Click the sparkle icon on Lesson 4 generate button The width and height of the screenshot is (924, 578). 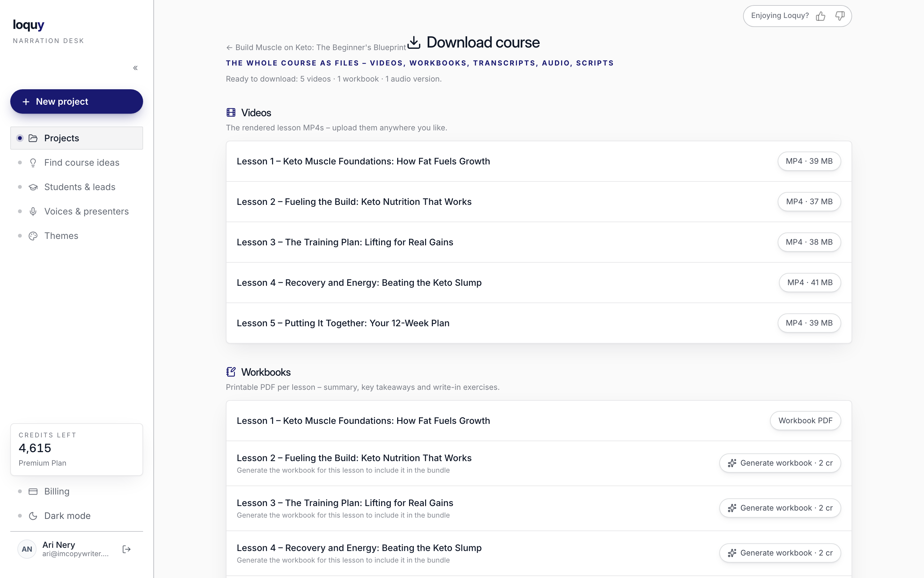[732, 553]
